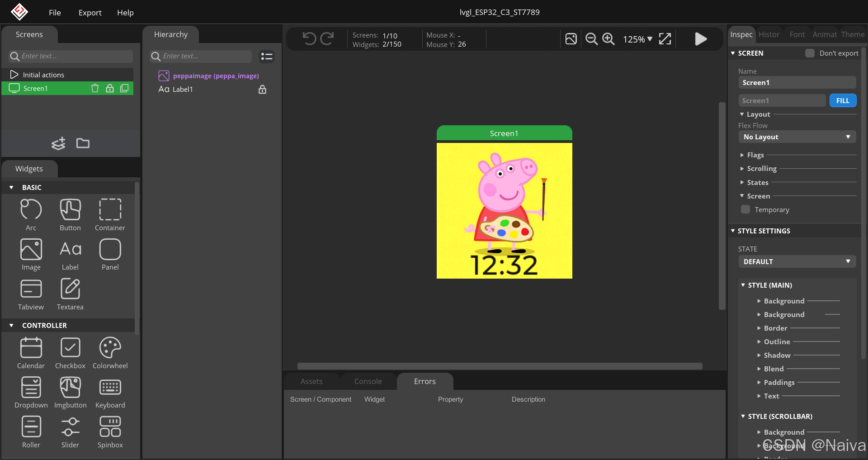This screenshot has height=460, width=868.
Task: Delete Screen1 with the trash icon
Action: coord(95,88)
